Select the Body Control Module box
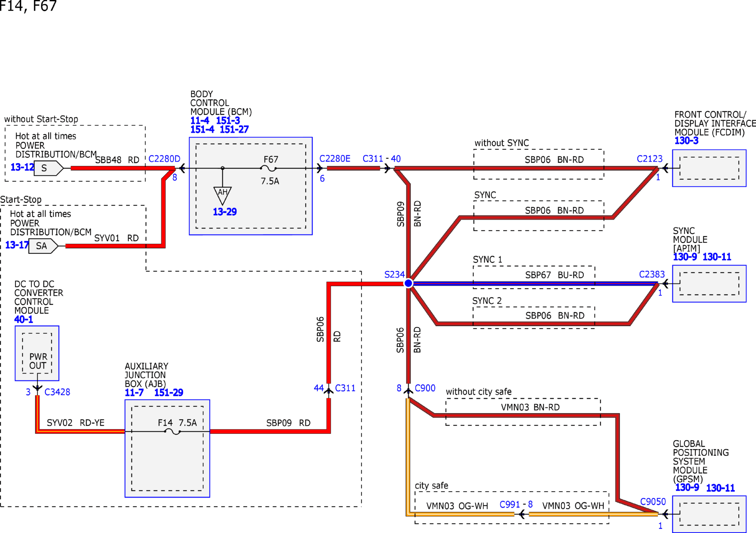The image size is (756, 533). point(251,186)
